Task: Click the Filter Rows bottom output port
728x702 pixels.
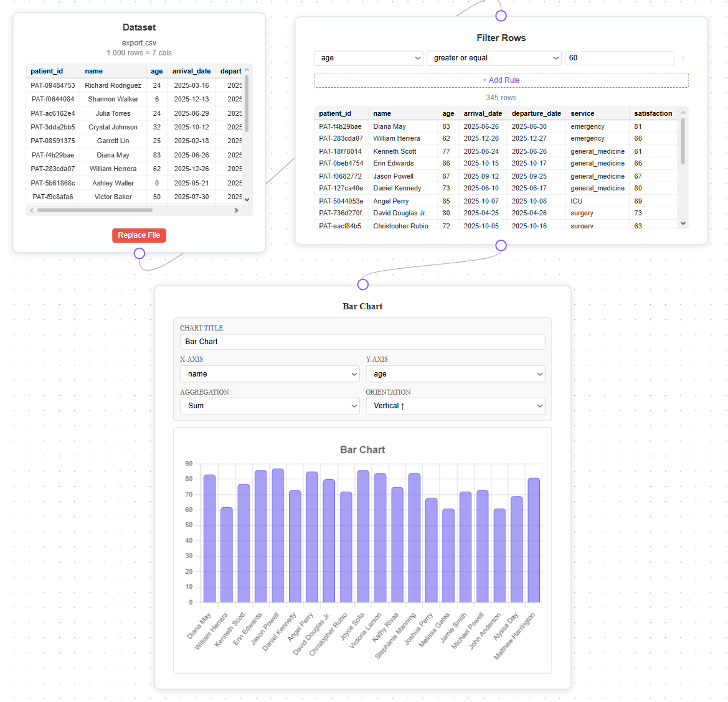Action: coord(501,246)
